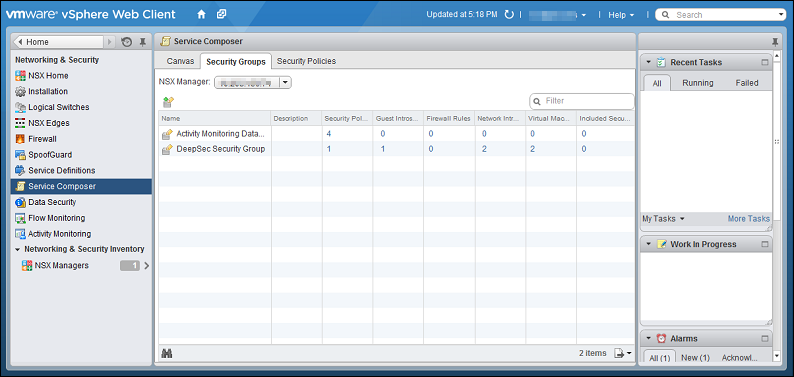Collapse the Work In Progress panel
This screenshot has width=794, height=377.
pos(648,244)
